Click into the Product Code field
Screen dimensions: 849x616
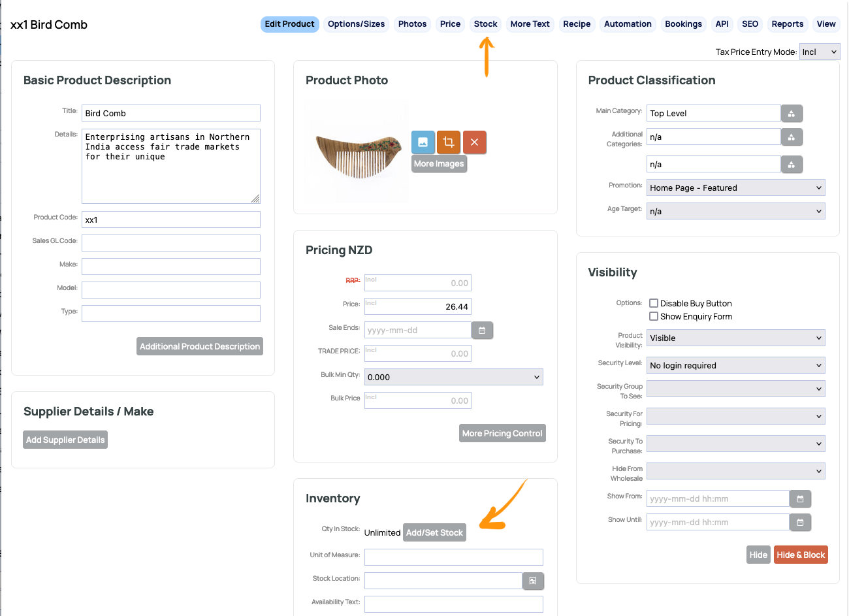tap(170, 220)
